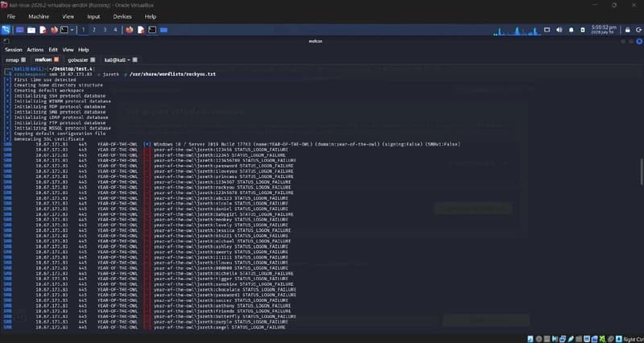Click the jareth:123456 STATUS_LOGON_FAILURE line

click(x=221, y=150)
